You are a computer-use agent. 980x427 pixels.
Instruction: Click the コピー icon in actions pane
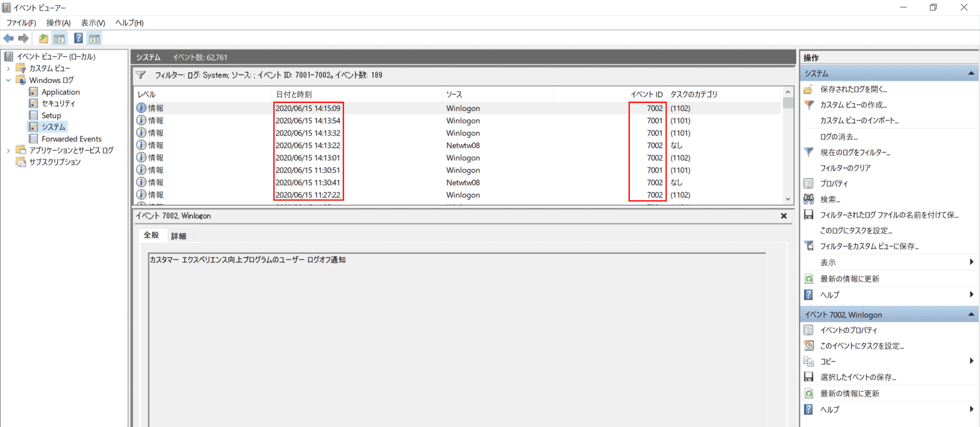[808, 361]
